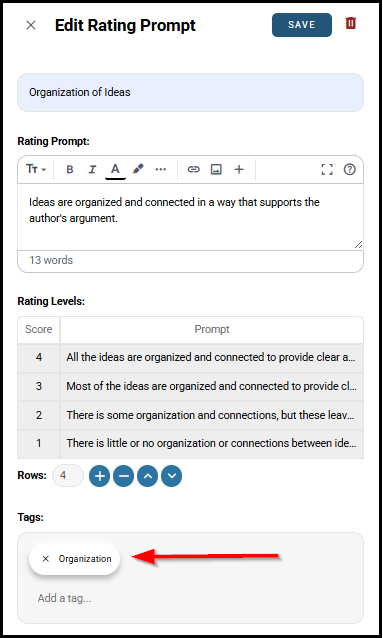This screenshot has height=638, width=383.
Task: Open the text size dropdown
Action: click(x=36, y=169)
